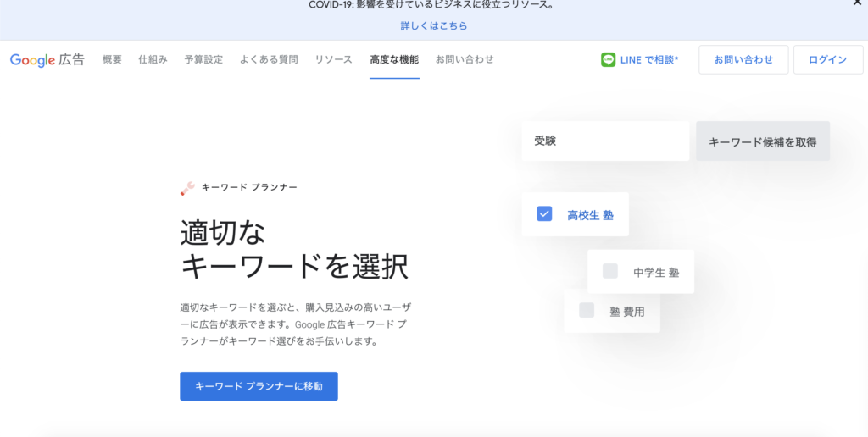Click the 受験 keyword input field
This screenshot has height=437, width=868.
605,141
